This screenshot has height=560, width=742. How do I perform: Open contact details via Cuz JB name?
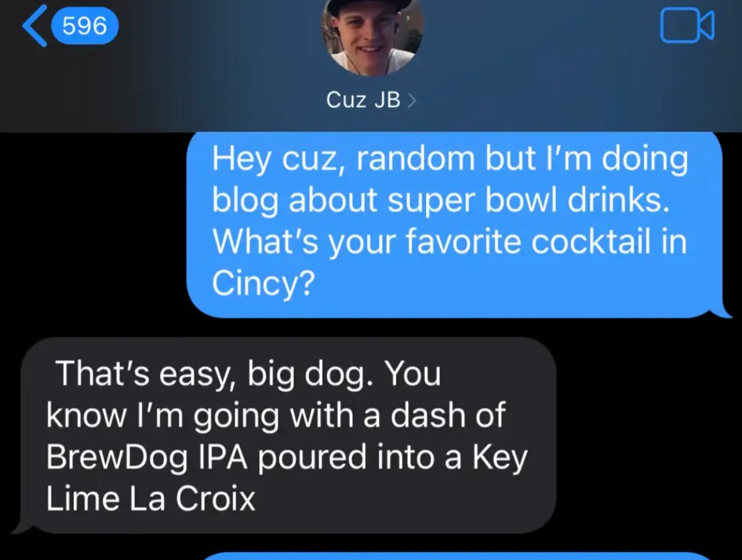(363, 100)
